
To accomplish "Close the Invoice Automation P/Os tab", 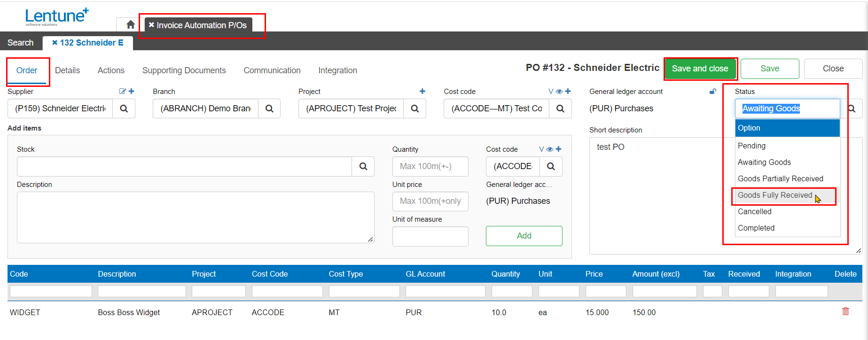I will pyautogui.click(x=151, y=25).
